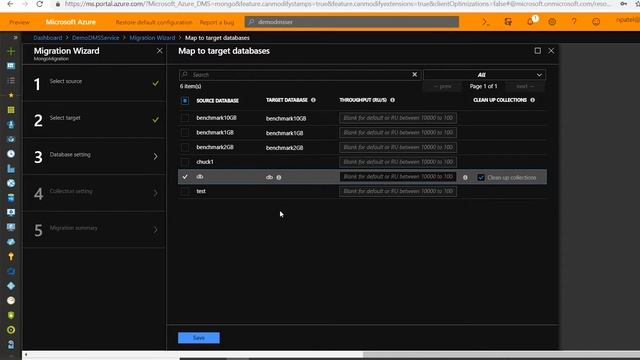This screenshot has height=360, width=640.
Task: Click Restore default configuration link
Action: pos(154,22)
